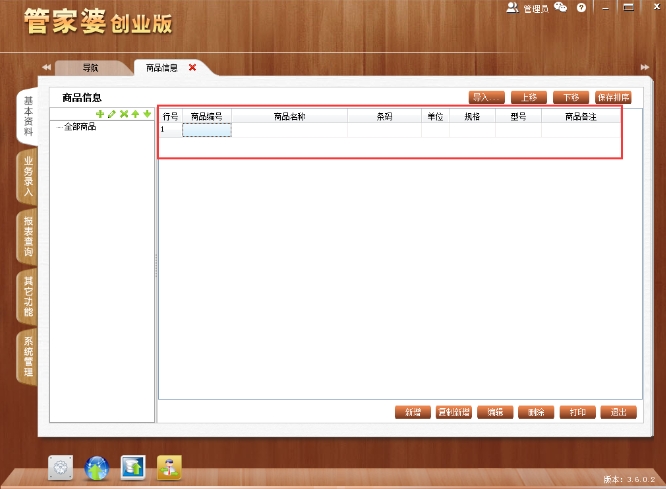Select the 商品信息 tab

[x=161, y=68]
